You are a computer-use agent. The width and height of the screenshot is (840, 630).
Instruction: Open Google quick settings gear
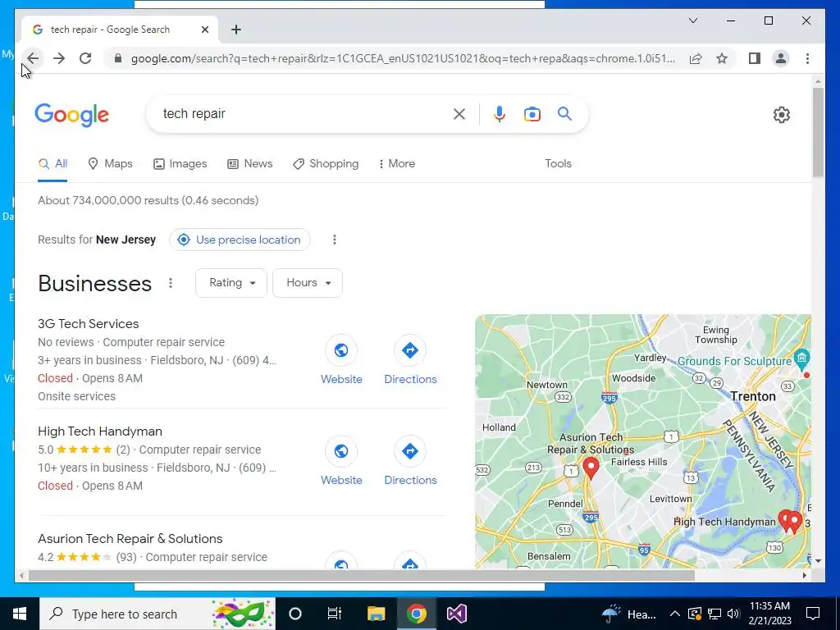click(782, 115)
